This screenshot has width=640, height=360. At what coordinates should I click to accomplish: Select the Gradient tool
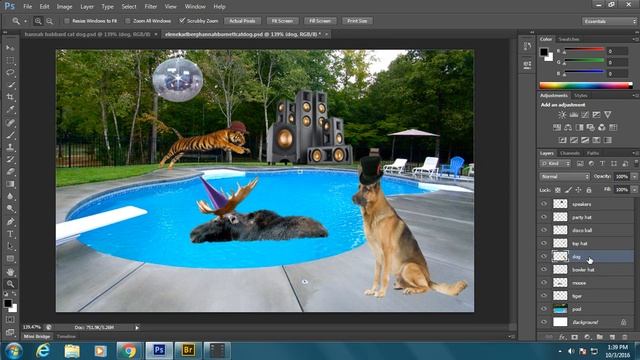[x=10, y=184]
